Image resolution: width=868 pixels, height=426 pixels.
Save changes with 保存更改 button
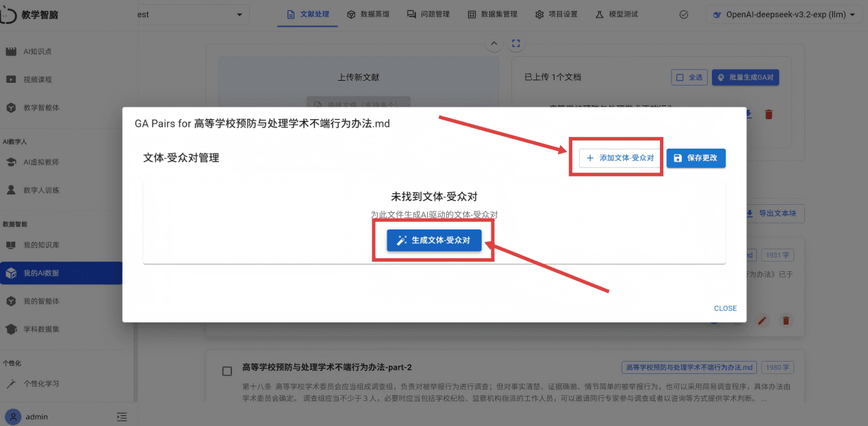[695, 158]
